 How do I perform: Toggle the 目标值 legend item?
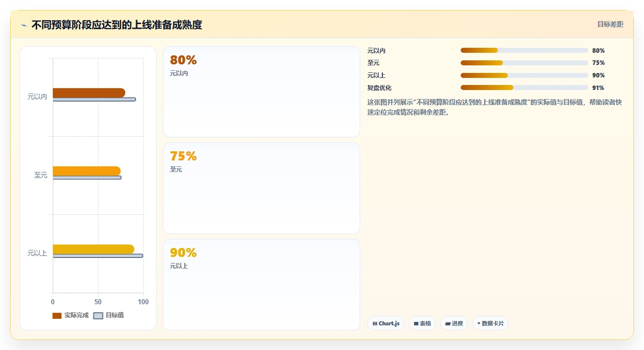tap(109, 315)
